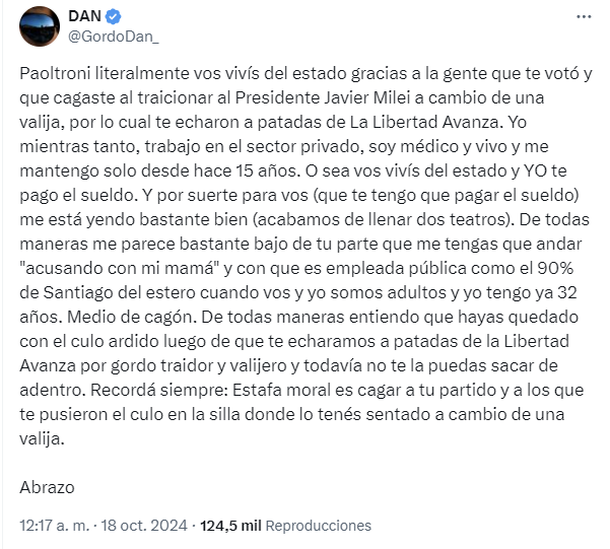This screenshot has height=549, width=610.
Task: Click the word Abrazo in the post
Action: click(46, 487)
